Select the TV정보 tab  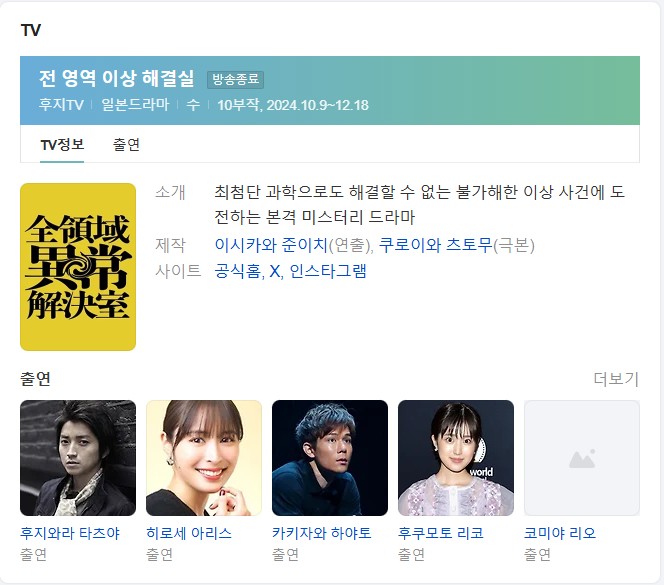(62, 144)
